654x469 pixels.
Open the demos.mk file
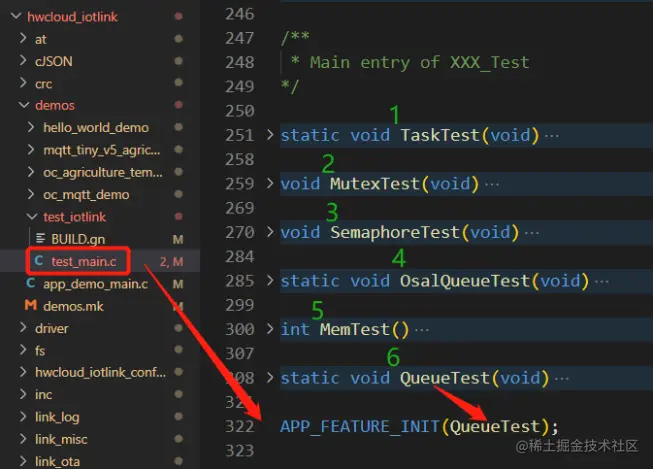pos(73,306)
